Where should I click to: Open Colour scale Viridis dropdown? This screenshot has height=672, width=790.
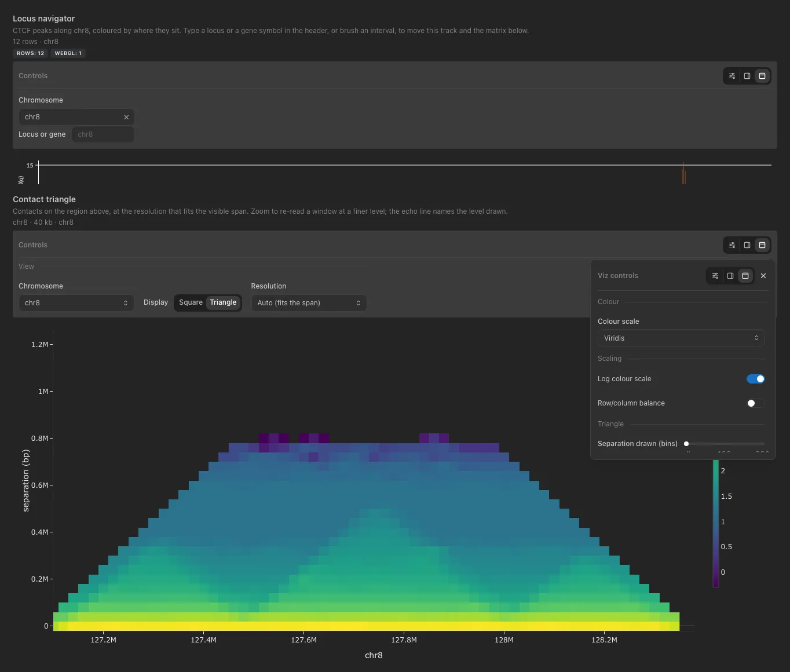[x=681, y=338]
